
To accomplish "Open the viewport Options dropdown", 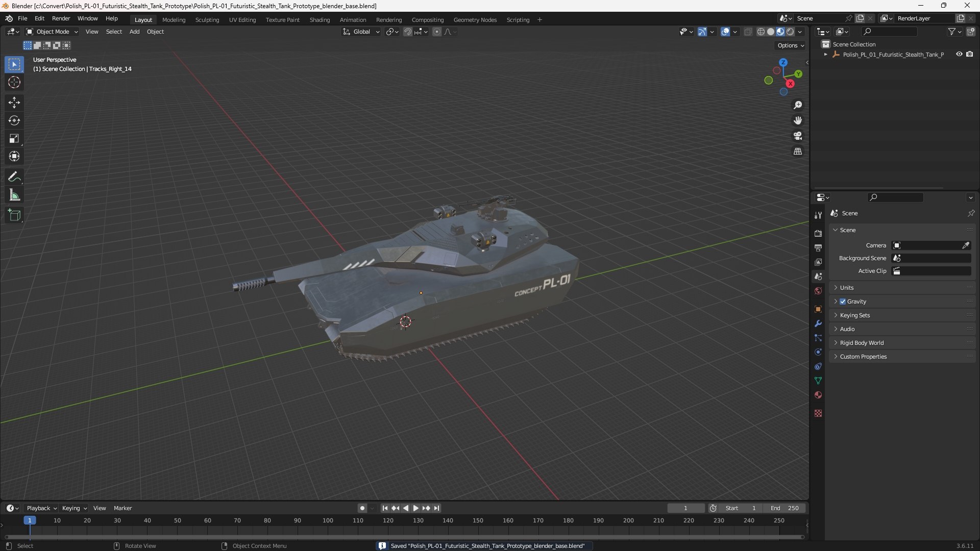I will [x=791, y=45].
